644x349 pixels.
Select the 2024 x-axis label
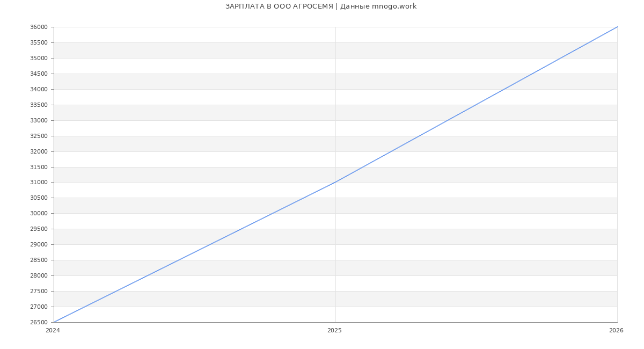pyautogui.click(x=53, y=330)
